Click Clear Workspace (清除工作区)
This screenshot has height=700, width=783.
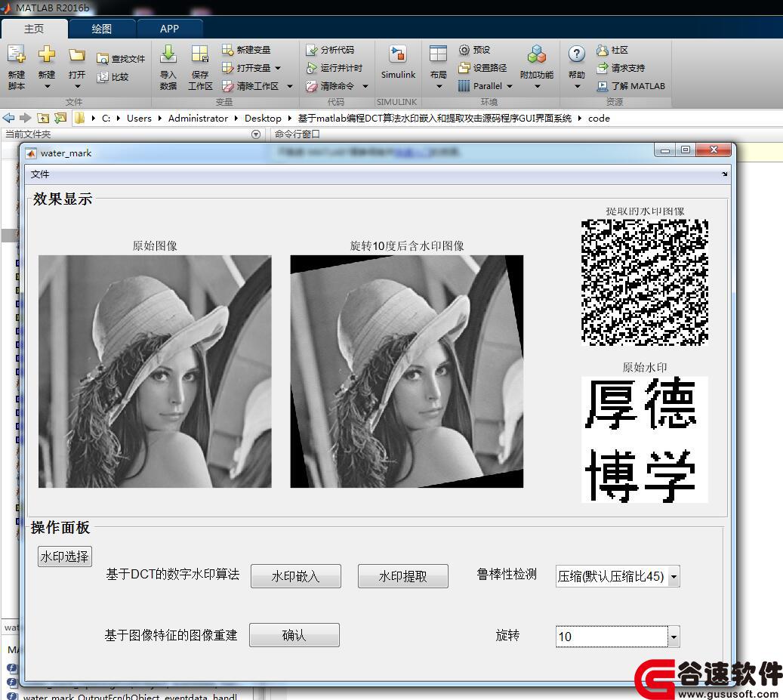pos(250,86)
